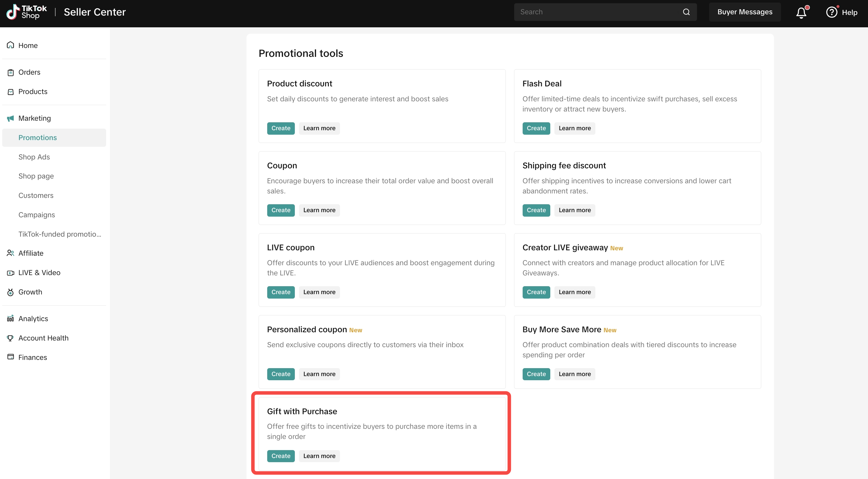Click the TikTok Shop logo icon
Viewport: 868px width, 479px height.
click(x=13, y=12)
